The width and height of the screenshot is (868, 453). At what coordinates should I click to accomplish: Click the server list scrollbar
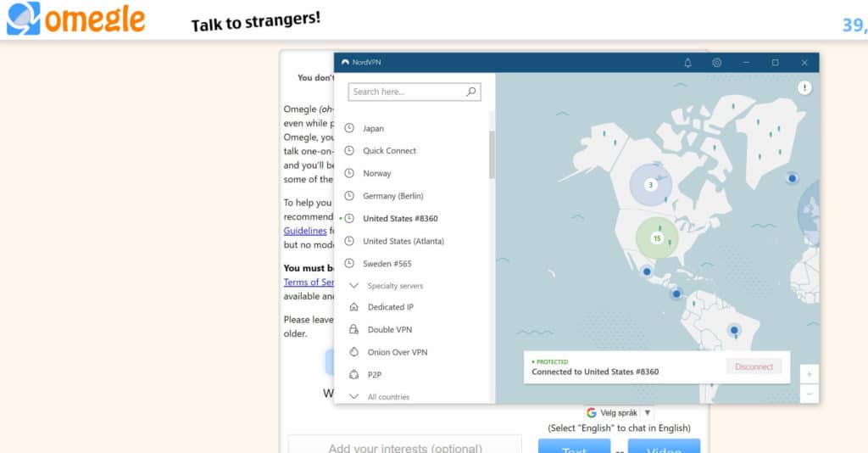(492, 154)
